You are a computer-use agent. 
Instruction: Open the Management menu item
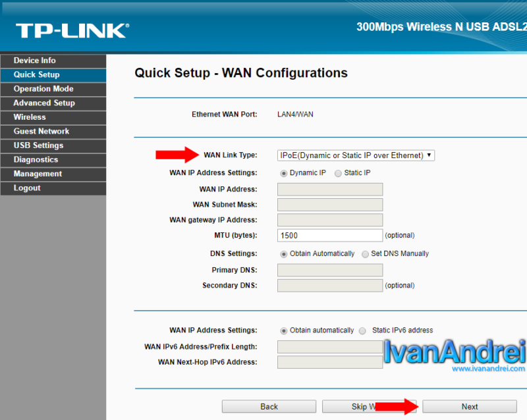38,174
